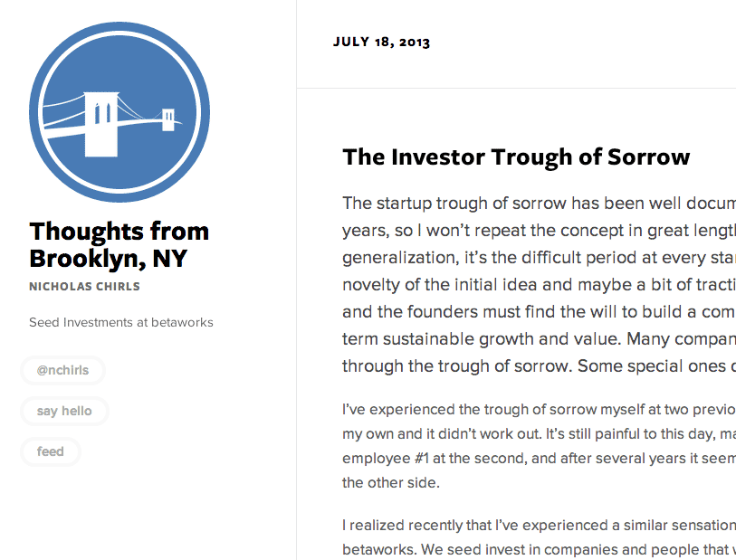Image resolution: width=736 pixels, height=560 pixels.
Task: Click the Seed Investments at betaworks tagline
Action: [x=121, y=322]
